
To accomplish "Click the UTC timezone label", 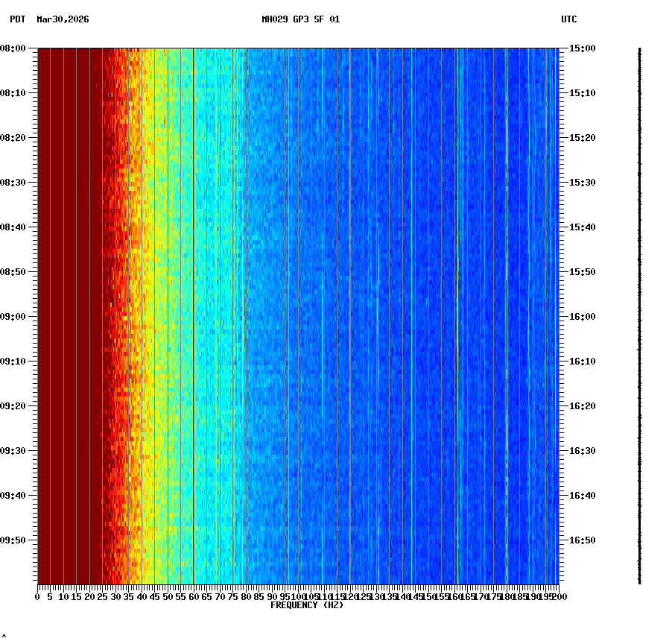I will (x=570, y=21).
